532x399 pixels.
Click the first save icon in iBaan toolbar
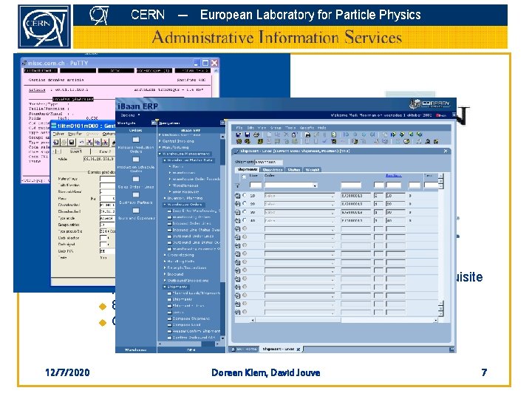coord(238,134)
